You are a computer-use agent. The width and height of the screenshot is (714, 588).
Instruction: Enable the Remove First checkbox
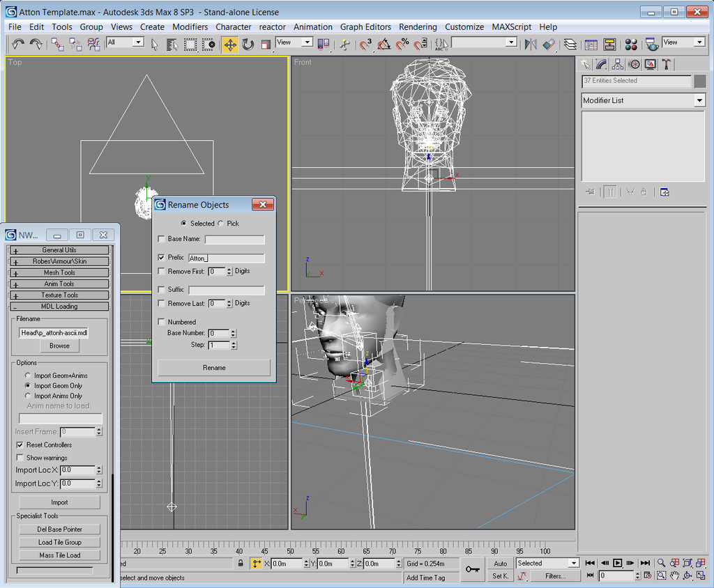pos(161,271)
